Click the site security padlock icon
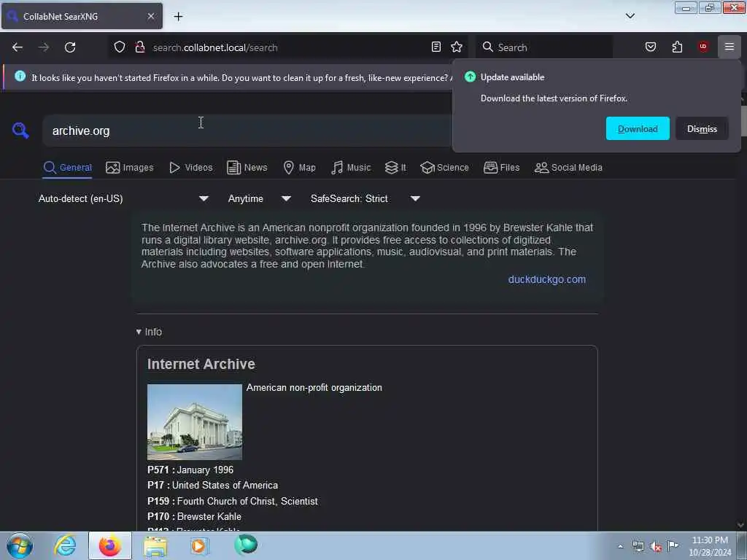Screen dimensions: 747x560 click(x=139, y=47)
